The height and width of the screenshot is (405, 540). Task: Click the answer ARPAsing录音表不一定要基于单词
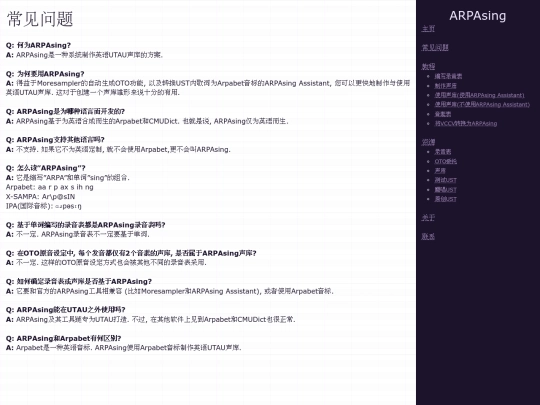click(x=78, y=234)
